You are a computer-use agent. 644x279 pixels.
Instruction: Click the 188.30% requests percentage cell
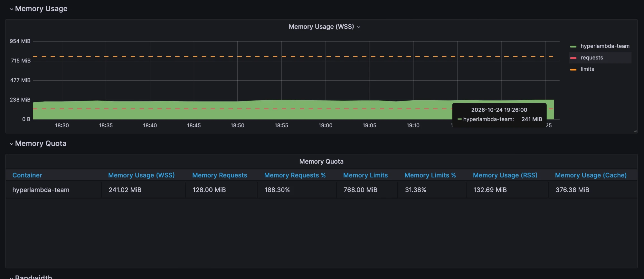pos(297,190)
